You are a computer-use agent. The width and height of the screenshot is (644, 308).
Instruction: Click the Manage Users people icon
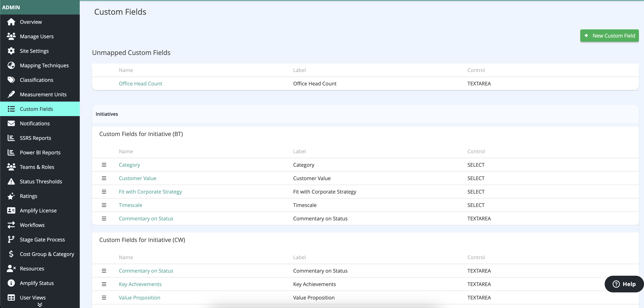(11, 36)
